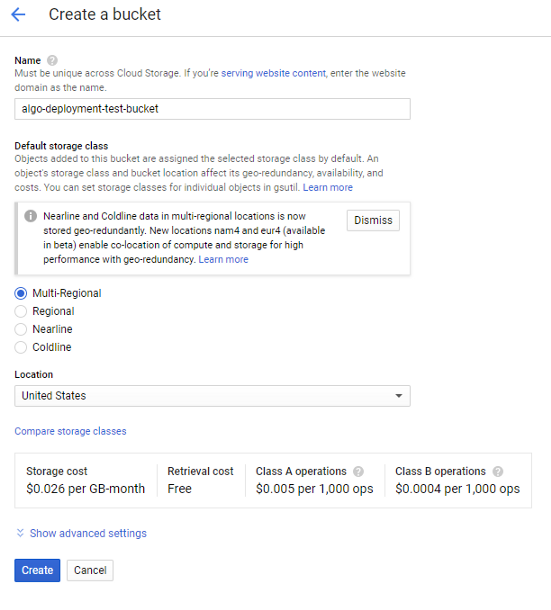Open Compare storage classes link
Screen dimensions: 551x610
click(x=70, y=431)
